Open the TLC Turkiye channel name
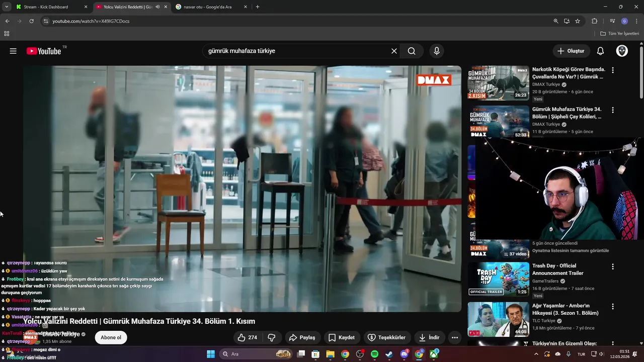The height and width of the screenshot is (362, 644). (x=544, y=321)
